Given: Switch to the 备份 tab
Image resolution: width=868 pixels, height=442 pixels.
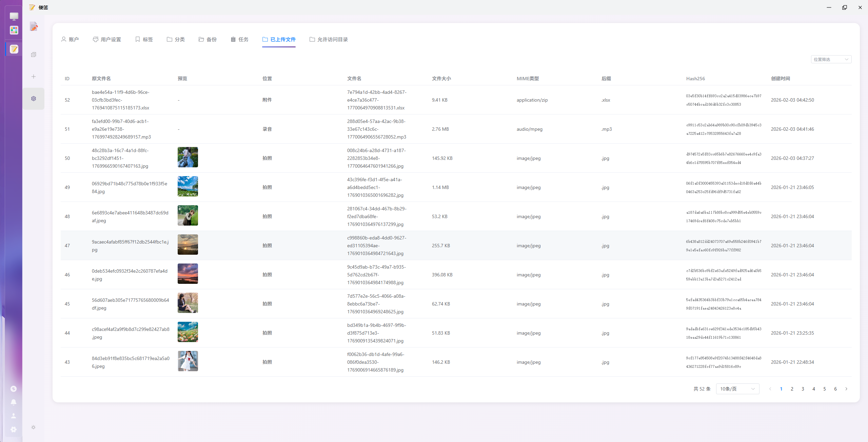Looking at the screenshot, I should 208,39.
